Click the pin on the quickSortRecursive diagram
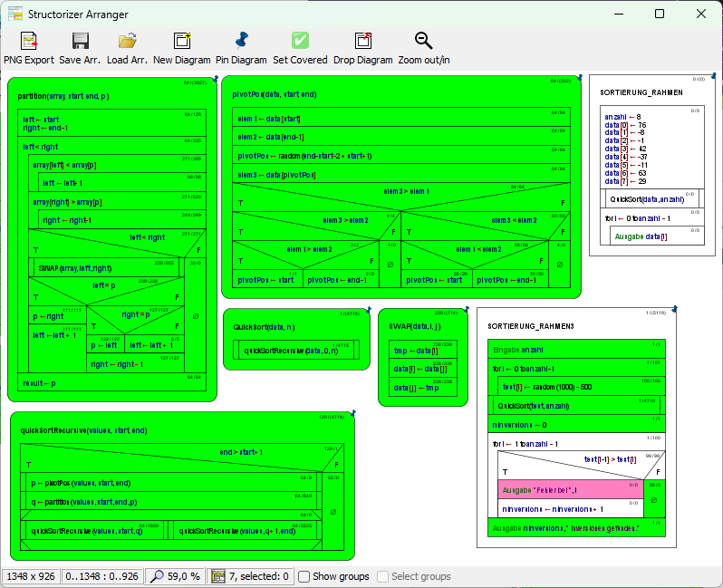Screen dimensions: 723x588 pos(352,414)
